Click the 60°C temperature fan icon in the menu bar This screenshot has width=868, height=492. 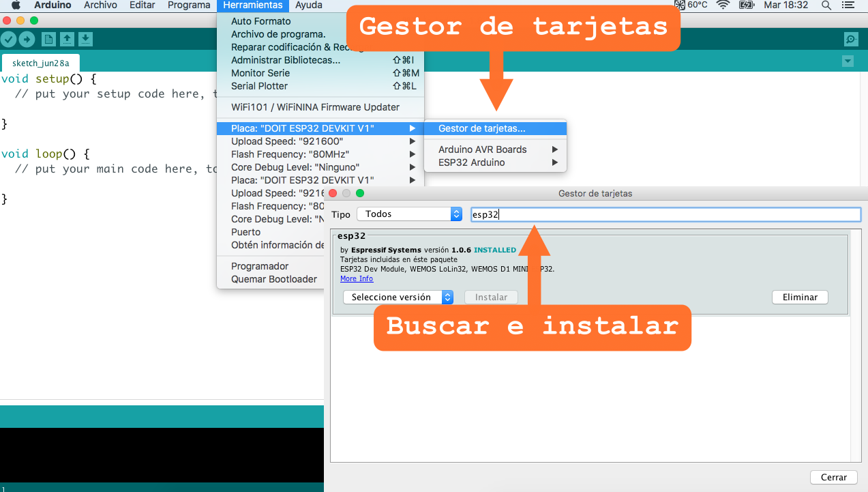(691, 5)
